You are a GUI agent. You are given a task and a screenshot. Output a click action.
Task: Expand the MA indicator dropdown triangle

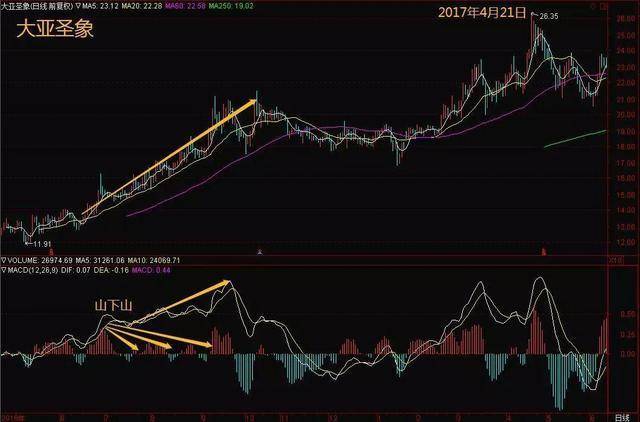(x=79, y=7)
